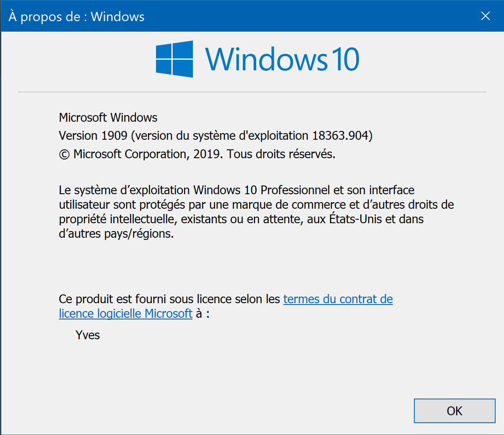Select the "Microsoft Windows" text line

[x=108, y=118]
